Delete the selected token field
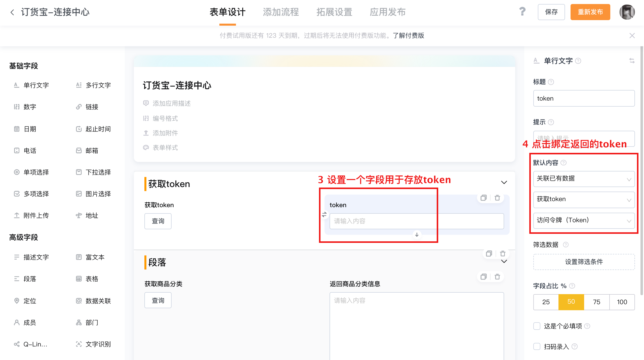 [497, 198]
